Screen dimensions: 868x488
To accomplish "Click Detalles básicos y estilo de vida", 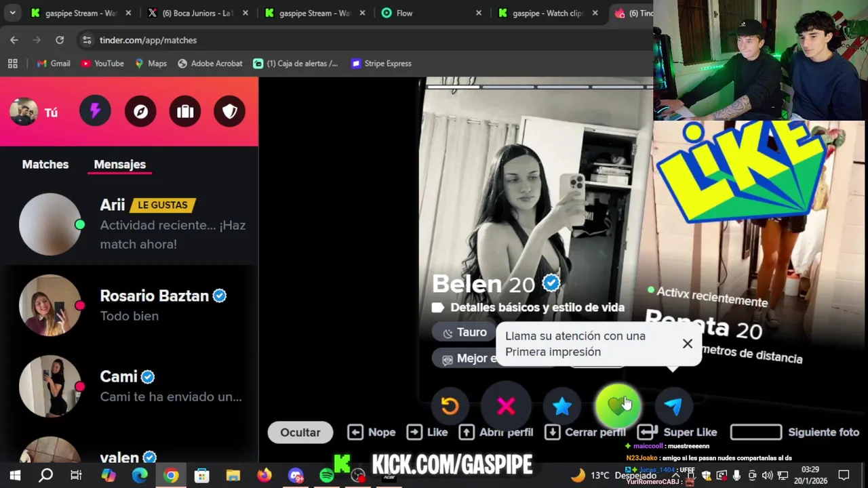I will (x=537, y=308).
